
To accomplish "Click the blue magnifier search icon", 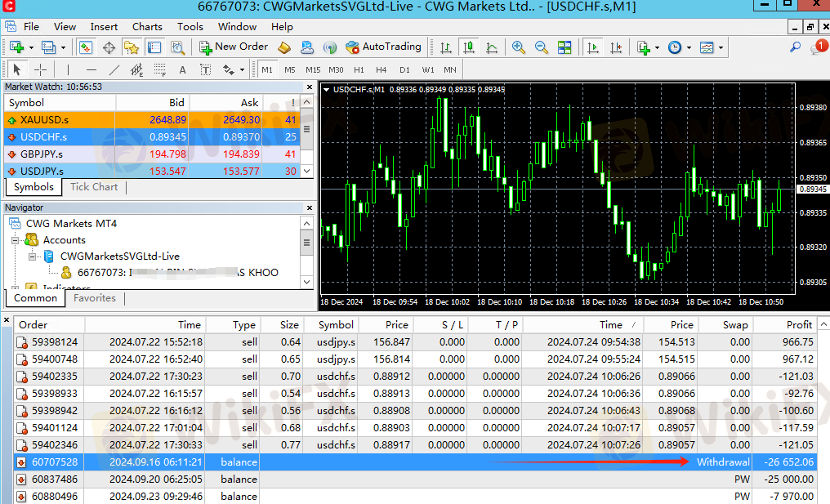I will (795, 47).
